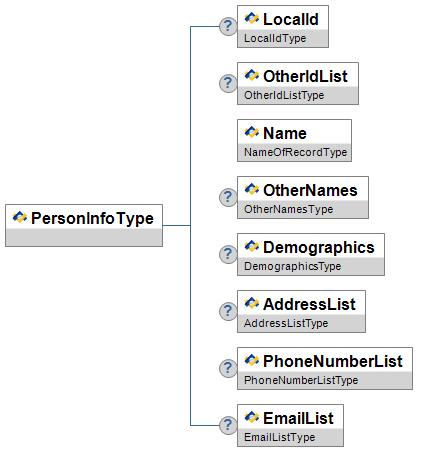The image size is (435, 451).
Task: Click the question mark icon beside LocalId
Action: point(228,26)
